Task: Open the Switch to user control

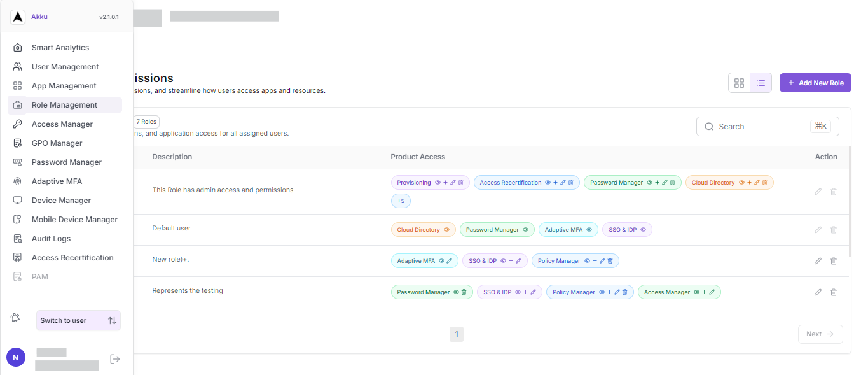Action: click(78, 320)
